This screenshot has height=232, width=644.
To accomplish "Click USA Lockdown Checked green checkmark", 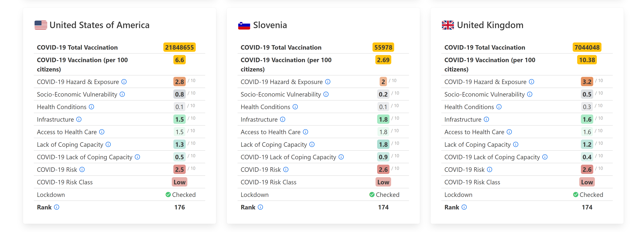I will coord(168,194).
